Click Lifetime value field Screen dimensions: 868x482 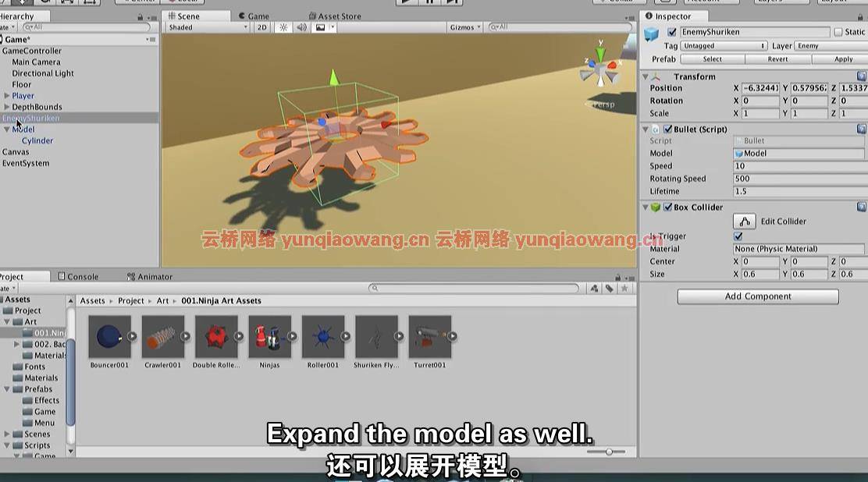point(800,191)
